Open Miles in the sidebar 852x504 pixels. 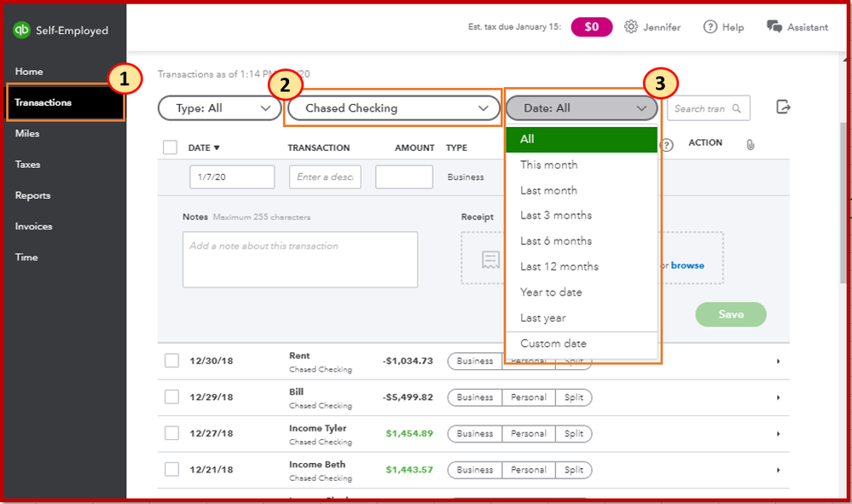pyautogui.click(x=27, y=133)
